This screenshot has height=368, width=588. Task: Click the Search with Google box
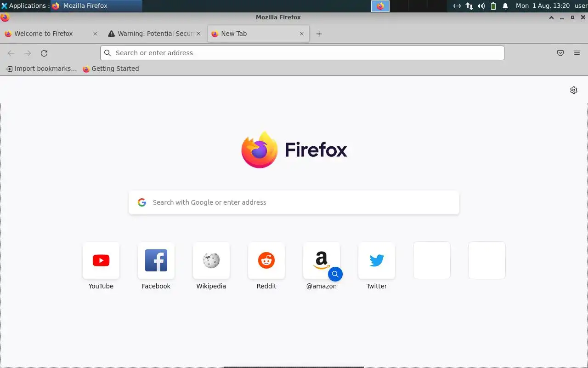point(294,202)
